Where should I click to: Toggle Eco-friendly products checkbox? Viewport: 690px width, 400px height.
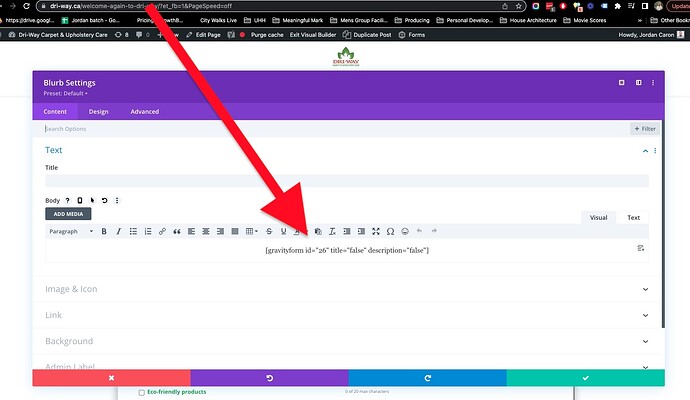(x=142, y=393)
